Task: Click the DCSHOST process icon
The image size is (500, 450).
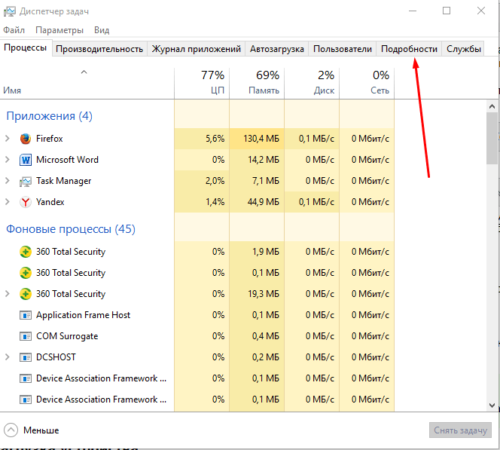Action: [25, 357]
